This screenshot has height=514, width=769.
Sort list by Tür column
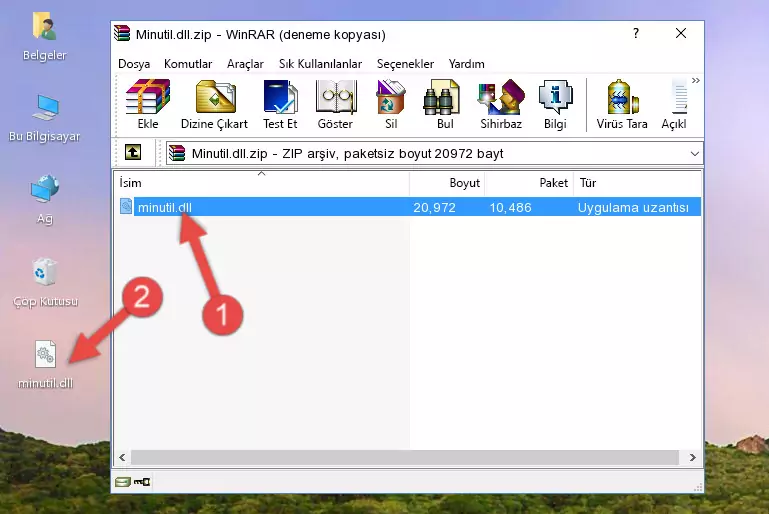(637, 183)
